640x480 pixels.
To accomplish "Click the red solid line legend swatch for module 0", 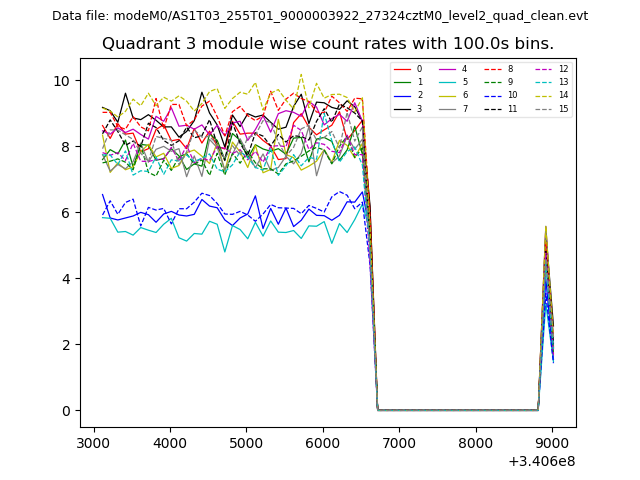I will 402,69.
